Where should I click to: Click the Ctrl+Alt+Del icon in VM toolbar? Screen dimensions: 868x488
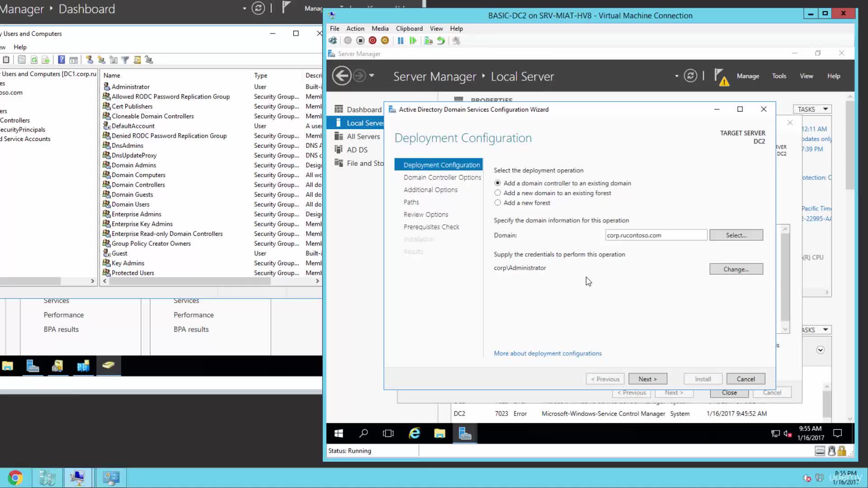pyautogui.click(x=333, y=41)
